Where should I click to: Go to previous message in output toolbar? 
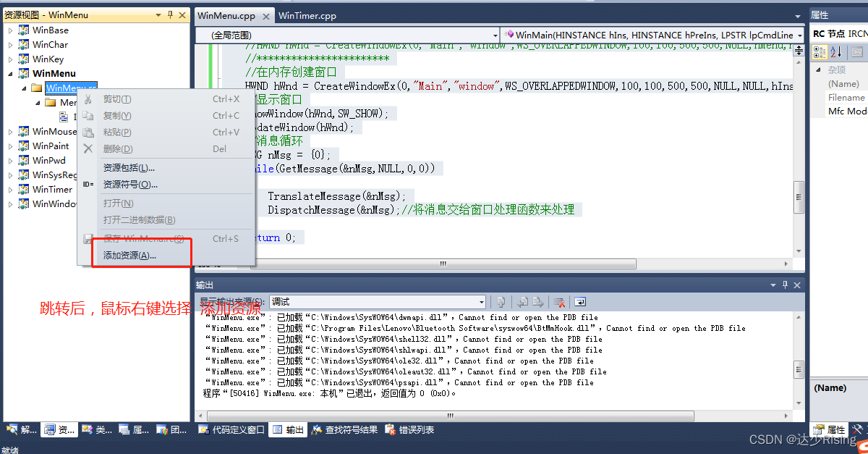coord(522,302)
